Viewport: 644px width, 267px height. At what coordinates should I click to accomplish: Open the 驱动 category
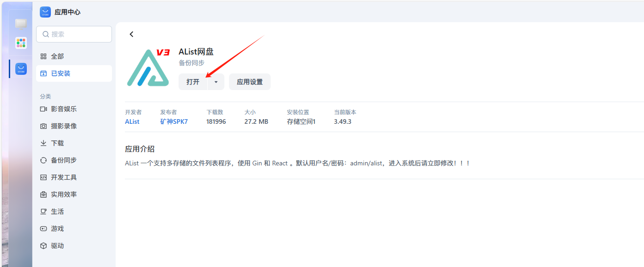(74, 246)
